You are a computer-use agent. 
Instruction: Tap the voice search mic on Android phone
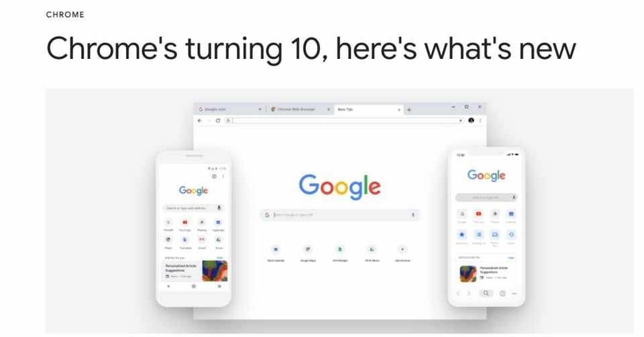tap(219, 208)
